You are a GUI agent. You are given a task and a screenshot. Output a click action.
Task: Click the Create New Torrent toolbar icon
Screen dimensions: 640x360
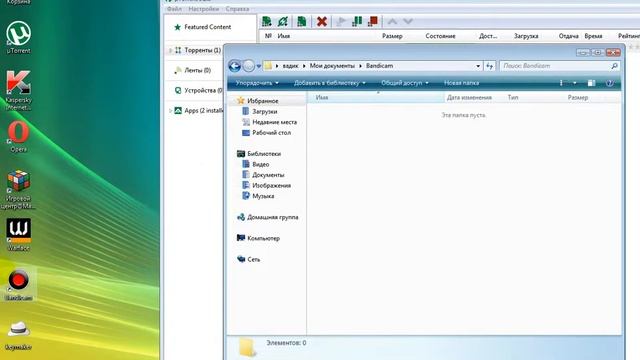[302, 21]
